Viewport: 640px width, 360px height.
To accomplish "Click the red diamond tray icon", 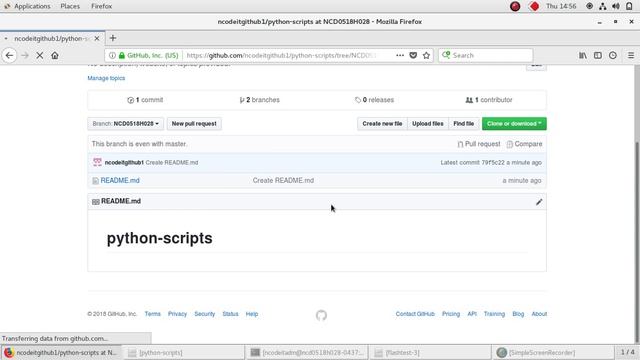I will click(x=533, y=6).
